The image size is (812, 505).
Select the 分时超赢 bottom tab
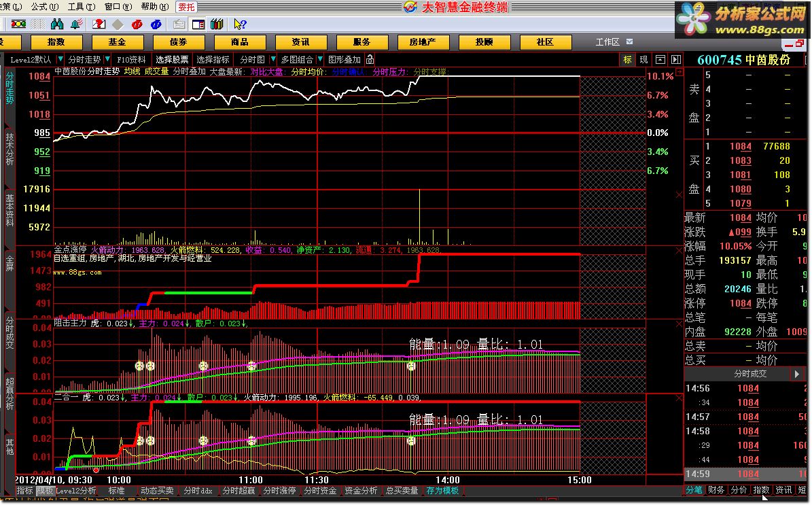point(239,490)
